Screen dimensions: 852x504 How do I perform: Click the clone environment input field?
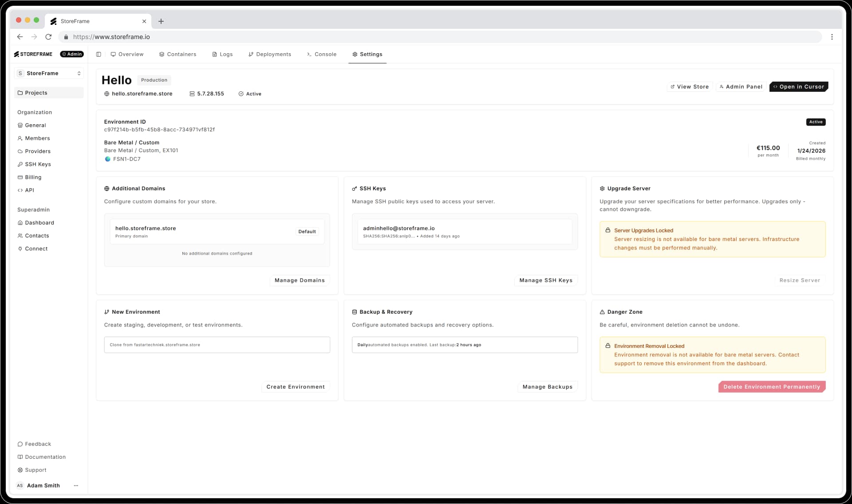pyautogui.click(x=217, y=345)
